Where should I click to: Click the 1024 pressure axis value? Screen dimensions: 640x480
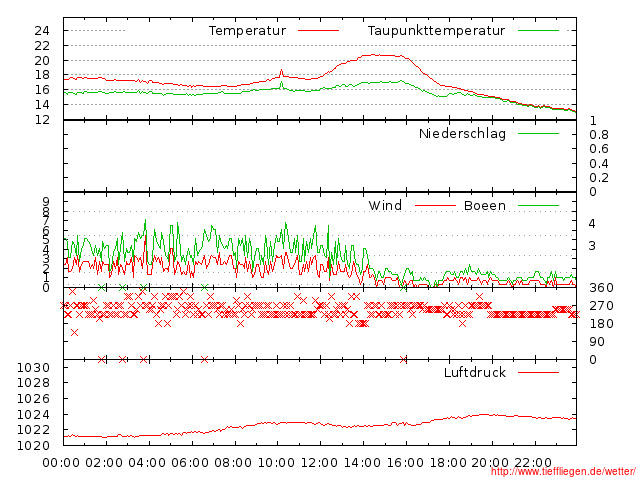pyautogui.click(x=33, y=415)
